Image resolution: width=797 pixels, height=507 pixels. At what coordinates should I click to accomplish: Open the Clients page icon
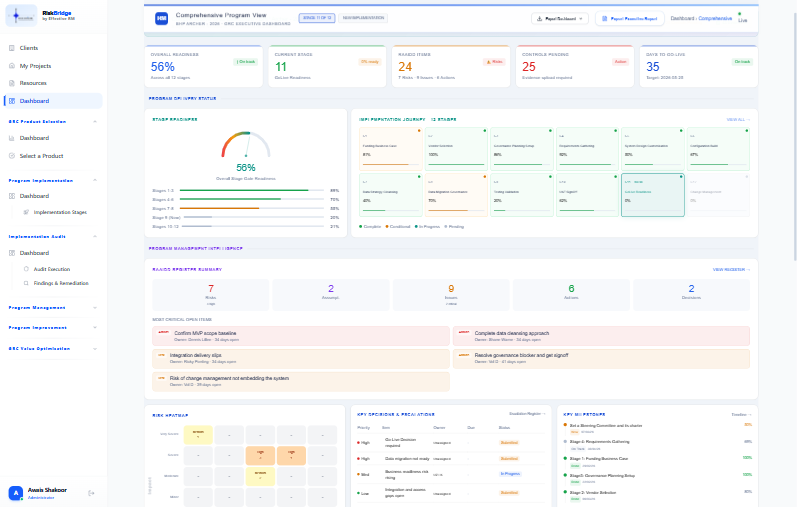(x=12, y=48)
